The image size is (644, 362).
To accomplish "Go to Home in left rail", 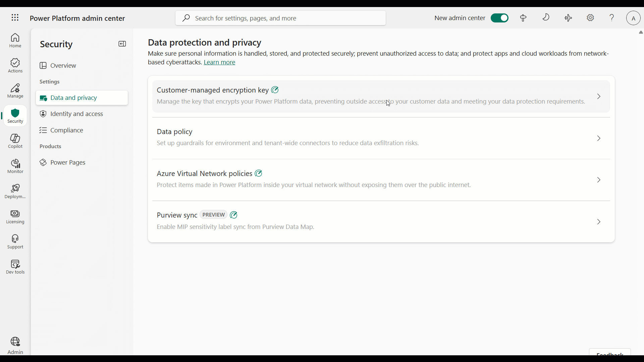I will pyautogui.click(x=15, y=40).
